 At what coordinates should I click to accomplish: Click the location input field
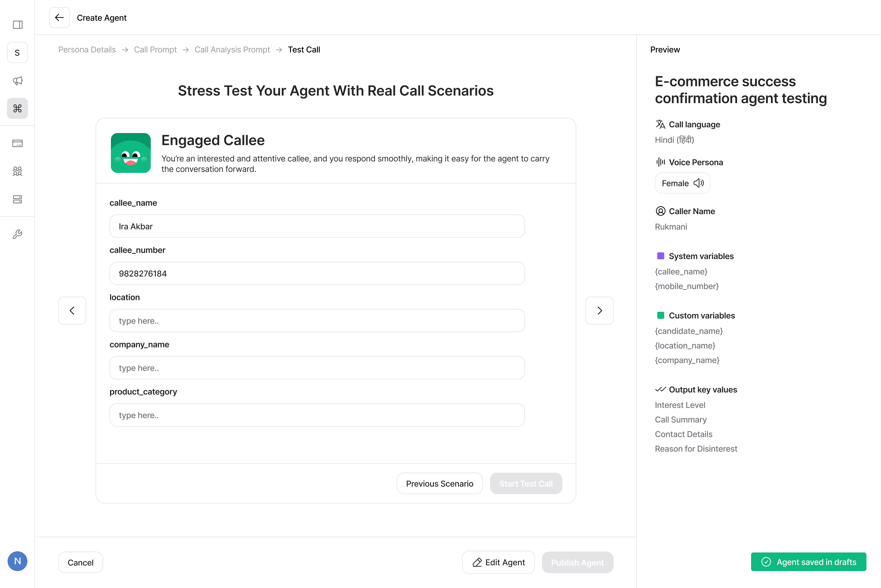coord(317,321)
